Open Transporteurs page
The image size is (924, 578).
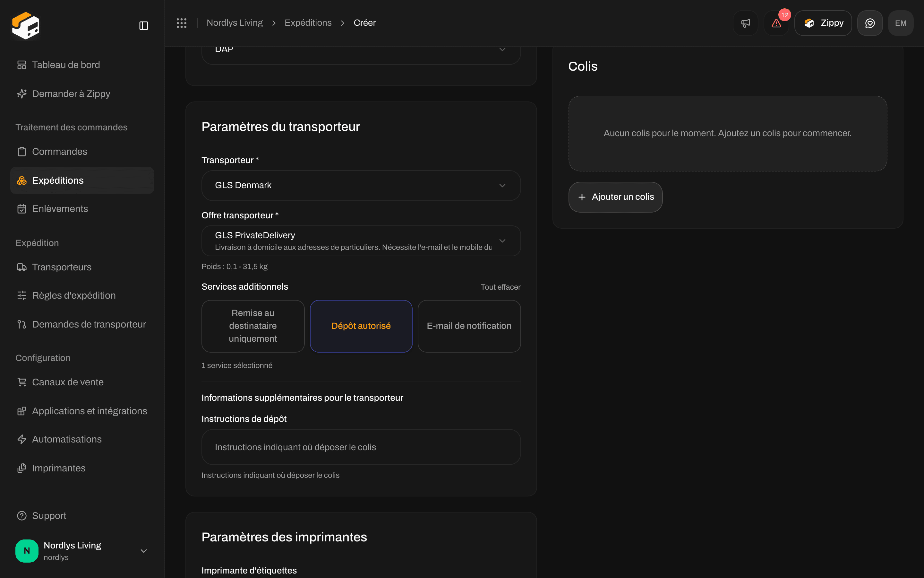tap(82, 267)
